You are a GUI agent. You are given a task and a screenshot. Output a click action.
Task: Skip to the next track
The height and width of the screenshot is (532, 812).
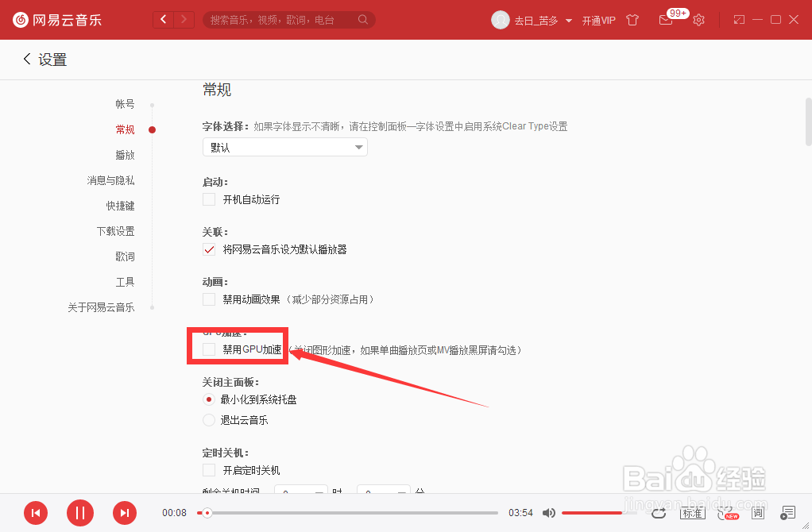125,513
